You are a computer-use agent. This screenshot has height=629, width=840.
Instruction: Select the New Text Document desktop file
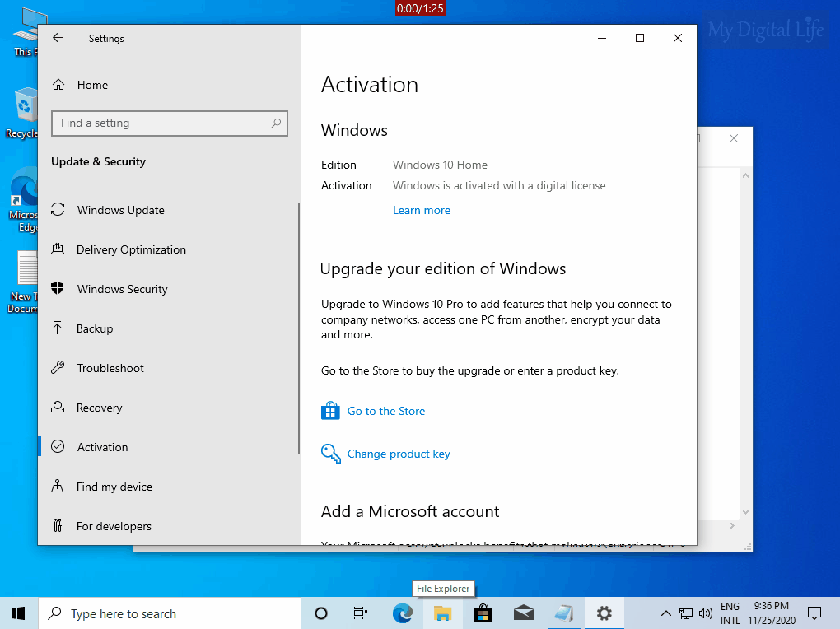22,282
